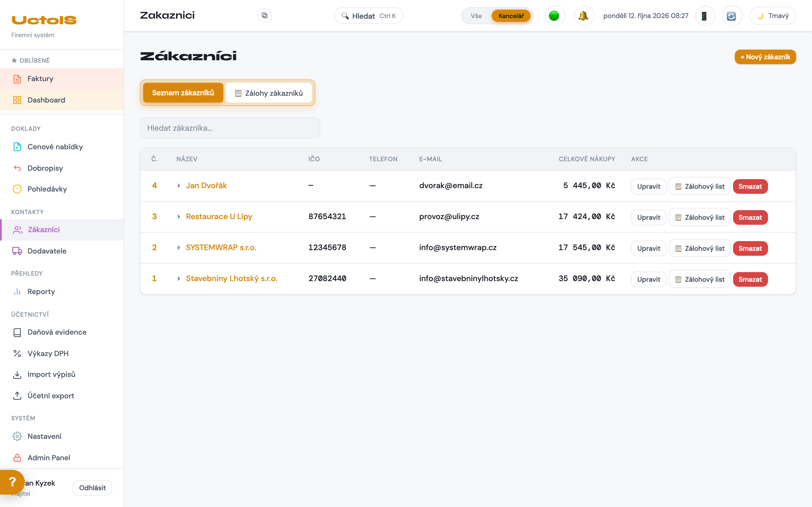This screenshot has height=507, width=812.
Task: Click the refresh sync icon
Action: point(732,16)
